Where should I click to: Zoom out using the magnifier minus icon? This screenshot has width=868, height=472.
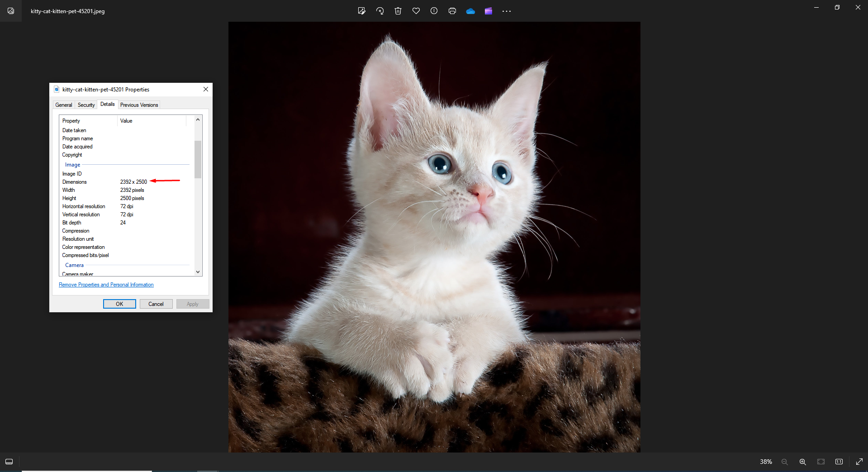tap(785, 462)
